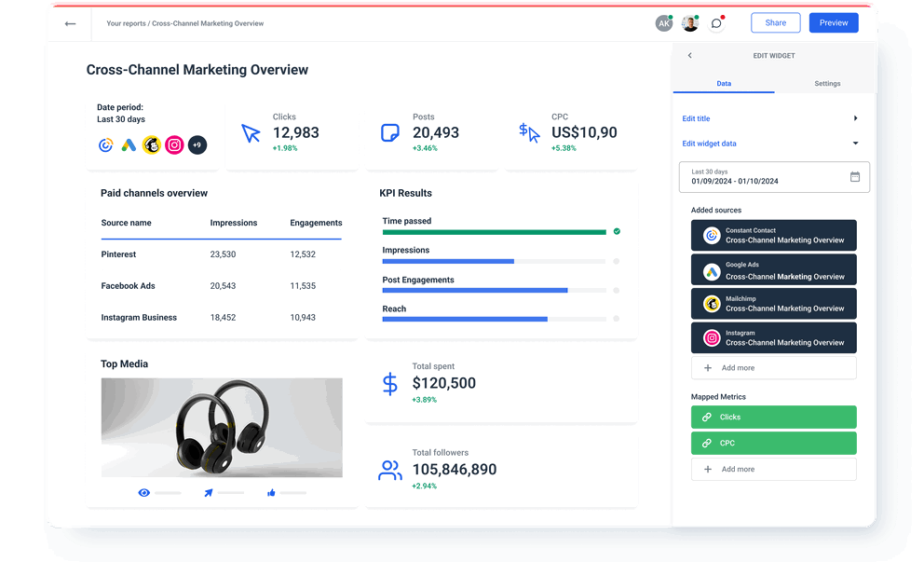
Task: Select the Google Ads icon under date period
Action: point(129,144)
